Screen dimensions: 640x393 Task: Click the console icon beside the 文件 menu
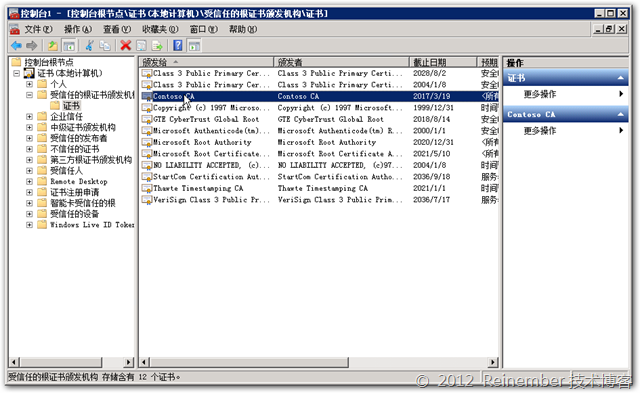point(15,29)
